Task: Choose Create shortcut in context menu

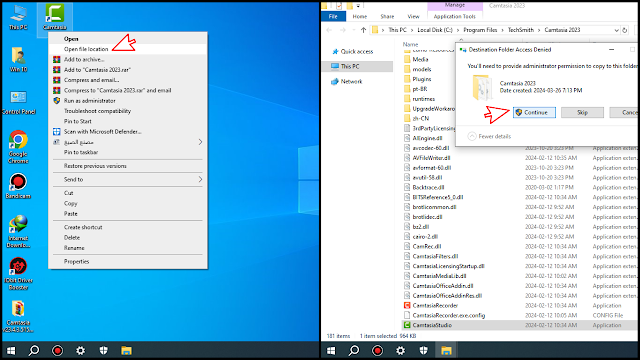Action: pos(128,227)
